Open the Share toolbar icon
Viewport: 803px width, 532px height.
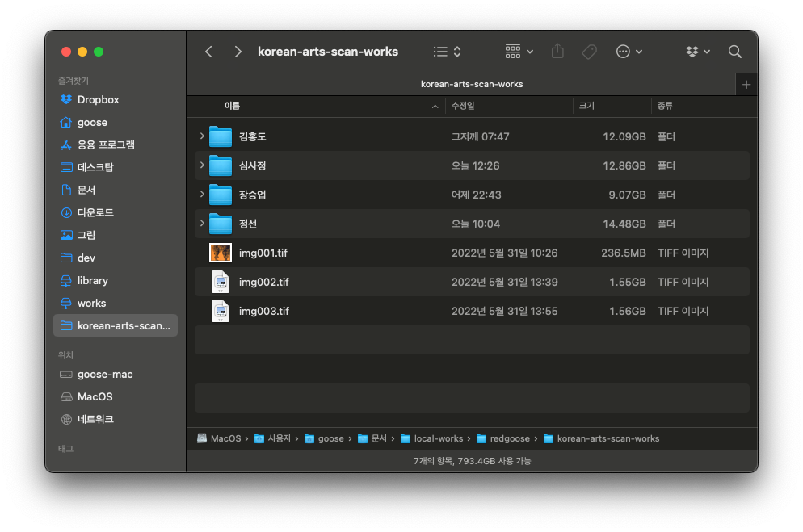(x=557, y=51)
